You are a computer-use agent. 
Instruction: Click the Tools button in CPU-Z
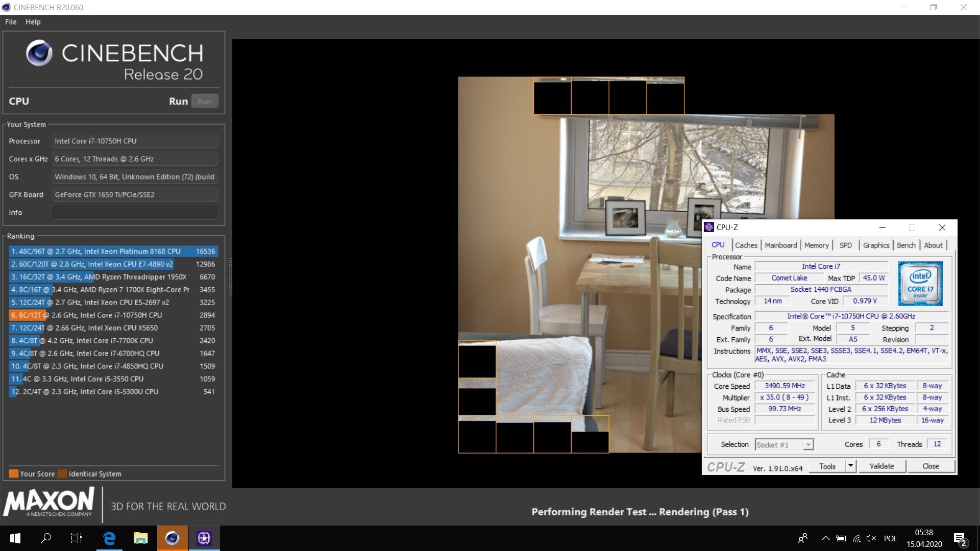coord(827,466)
